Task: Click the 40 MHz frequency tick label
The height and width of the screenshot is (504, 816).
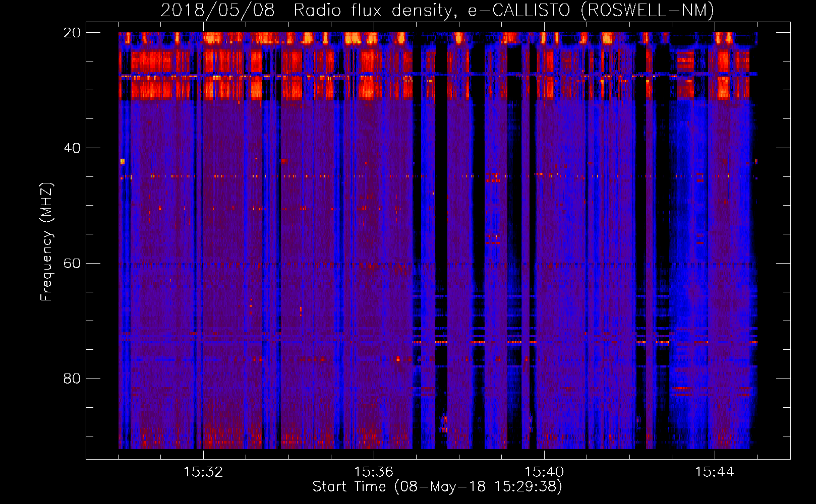Action: (x=72, y=148)
